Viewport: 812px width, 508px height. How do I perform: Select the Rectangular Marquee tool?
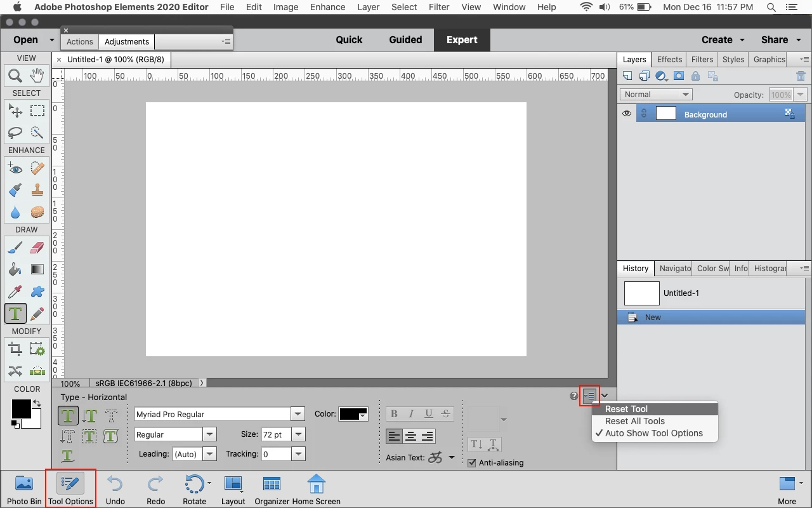point(37,110)
